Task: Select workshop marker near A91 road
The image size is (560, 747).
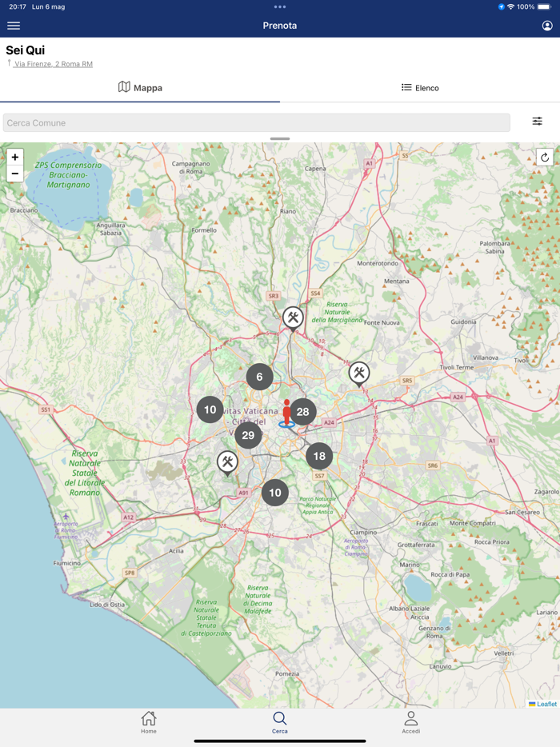Action: click(227, 462)
